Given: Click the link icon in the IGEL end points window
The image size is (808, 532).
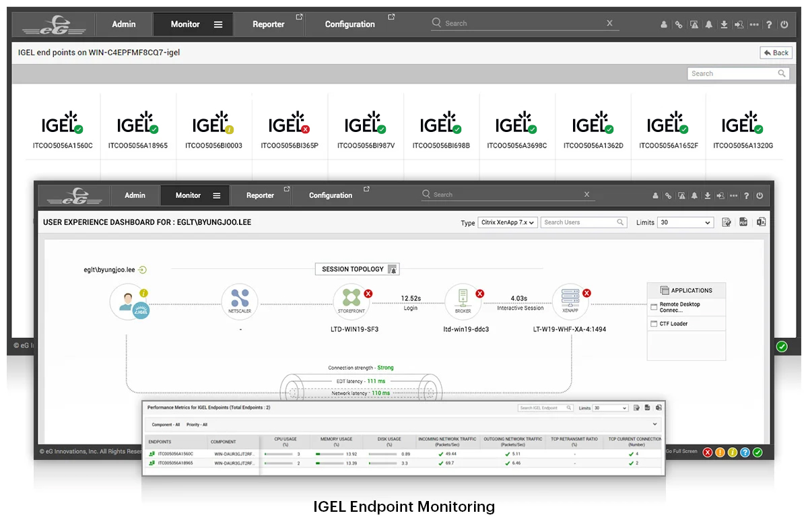Looking at the screenshot, I should (679, 24).
